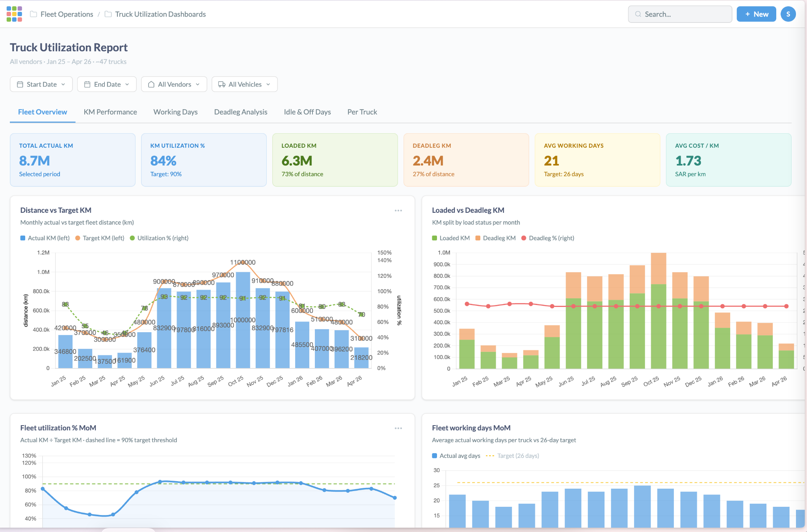The height and width of the screenshot is (532, 807).
Task: Go to Truck Utilization Dashboards breadcrumb
Action: [x=160, y=14]
